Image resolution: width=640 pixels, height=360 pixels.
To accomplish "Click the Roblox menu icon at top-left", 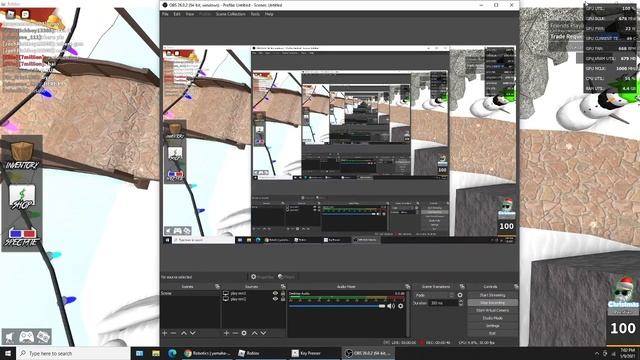I will click(x=11, y=15).
